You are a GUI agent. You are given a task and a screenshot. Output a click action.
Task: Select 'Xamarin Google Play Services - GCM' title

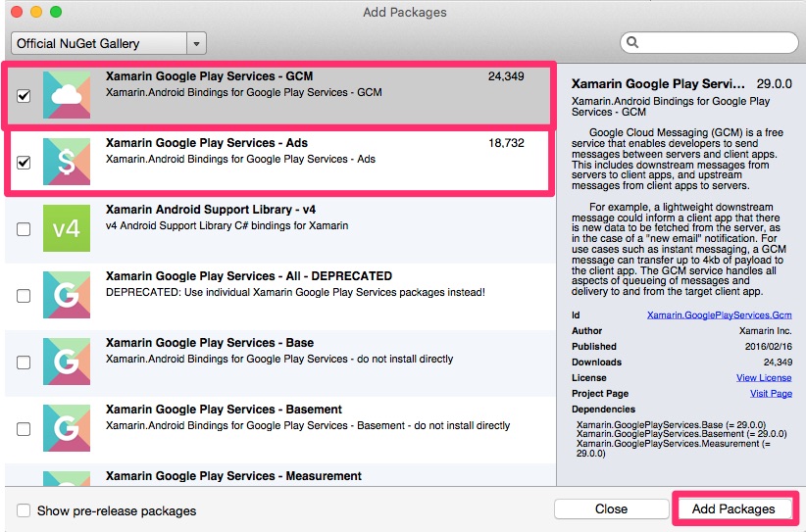click(x=209, y=76)
